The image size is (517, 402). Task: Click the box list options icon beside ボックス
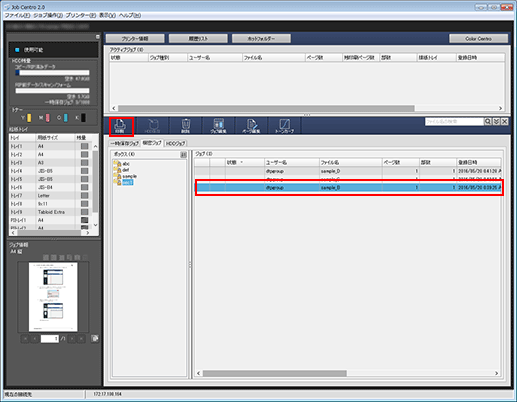183,155
